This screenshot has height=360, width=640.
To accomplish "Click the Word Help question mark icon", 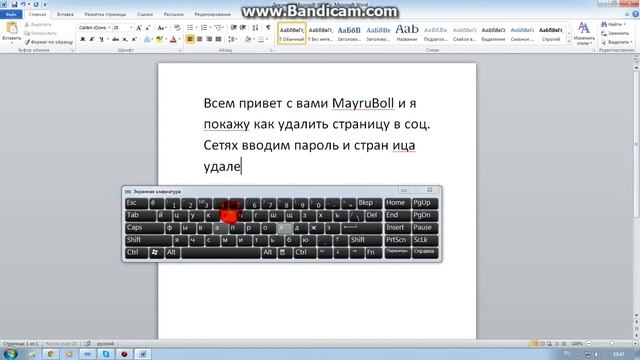I will [x=635, y=14].
